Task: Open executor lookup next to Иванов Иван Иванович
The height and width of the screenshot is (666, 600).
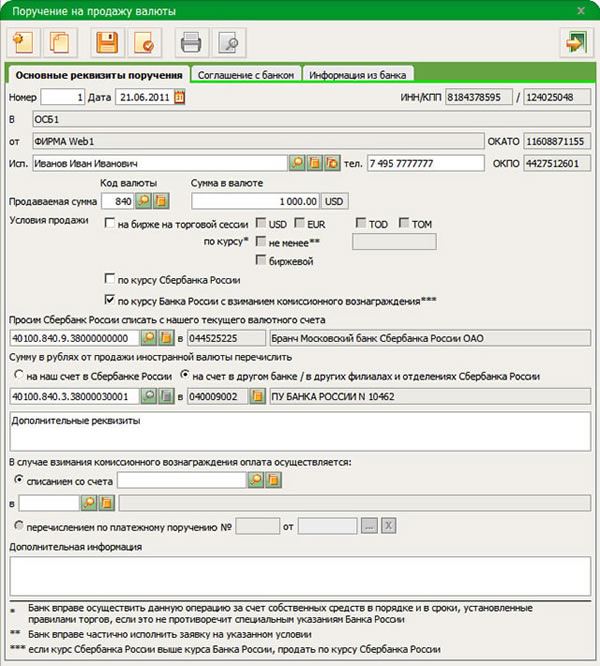Action: (297, 163)
